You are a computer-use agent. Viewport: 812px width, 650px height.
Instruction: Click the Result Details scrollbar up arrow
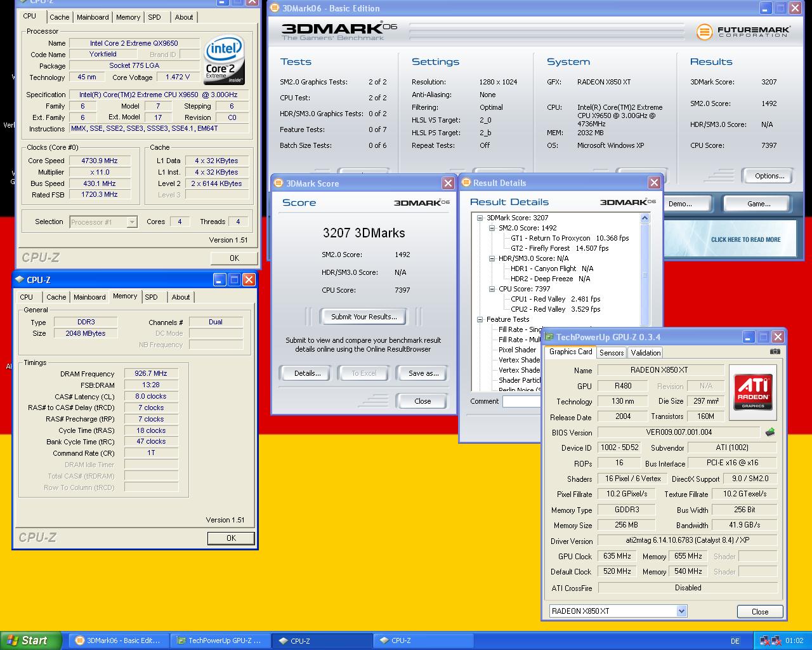tap(645, 218)
